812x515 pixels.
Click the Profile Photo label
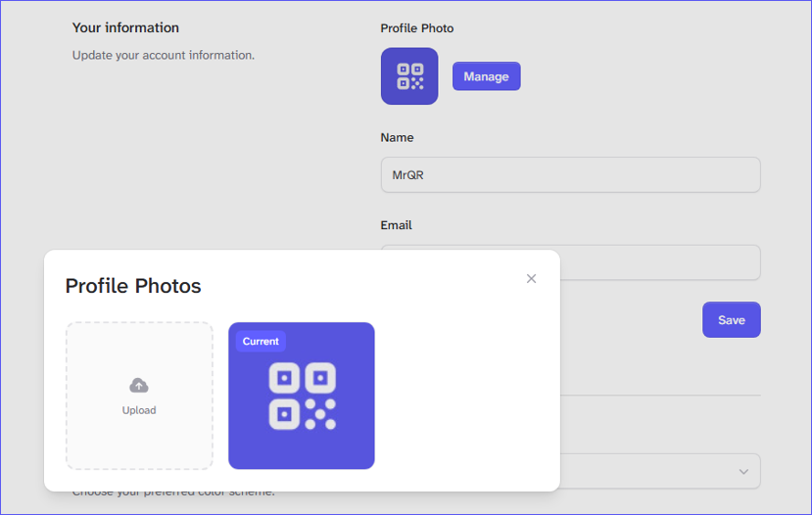[417, 28]
